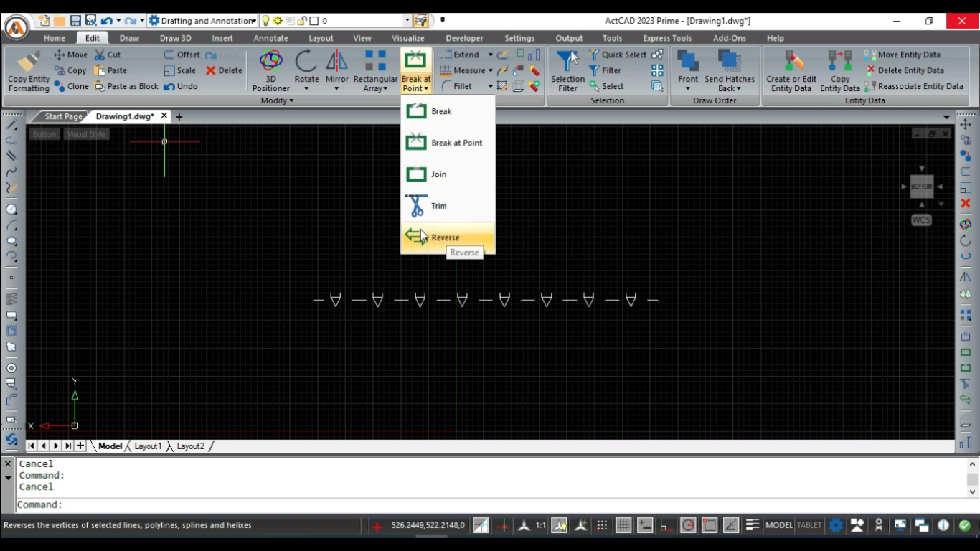
Task: Click the Visual Style label in viewport
Action: click(x=86, y=134)
